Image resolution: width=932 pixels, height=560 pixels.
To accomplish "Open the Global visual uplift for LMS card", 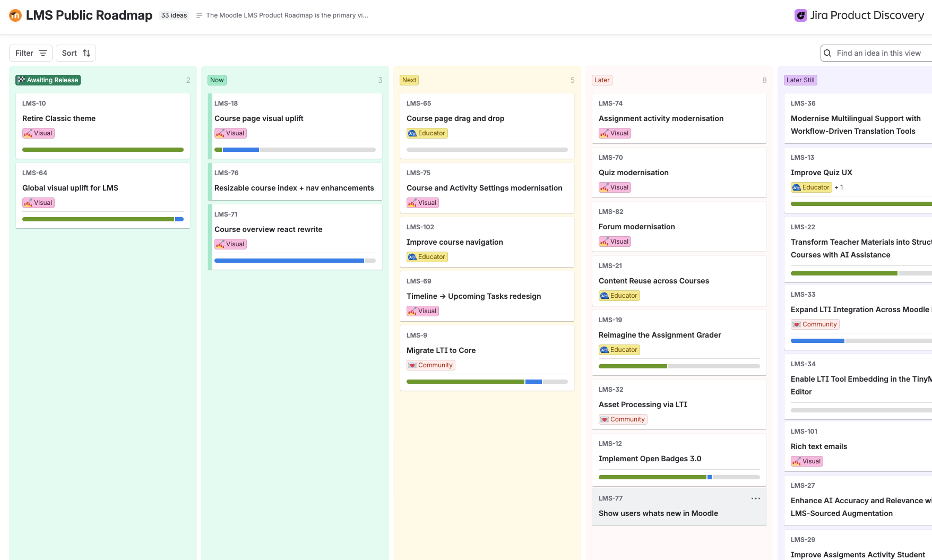I will coord(103,195).
